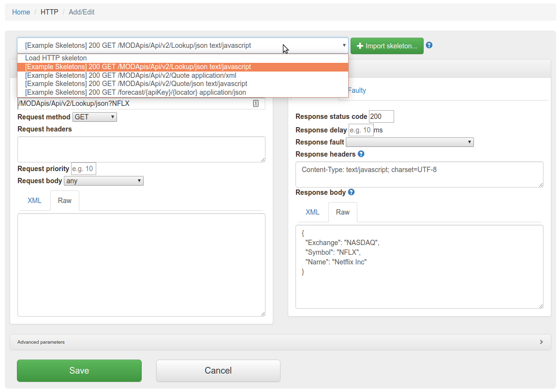
Task: Choose the Quote/json text/javascript skeleton
Action: (x=136, y=84)
